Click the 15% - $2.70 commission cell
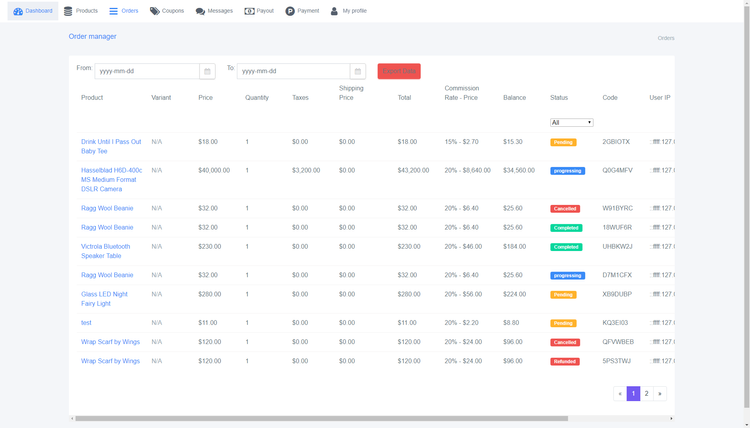Screen dimensions: 750x428 coord(462,142)
